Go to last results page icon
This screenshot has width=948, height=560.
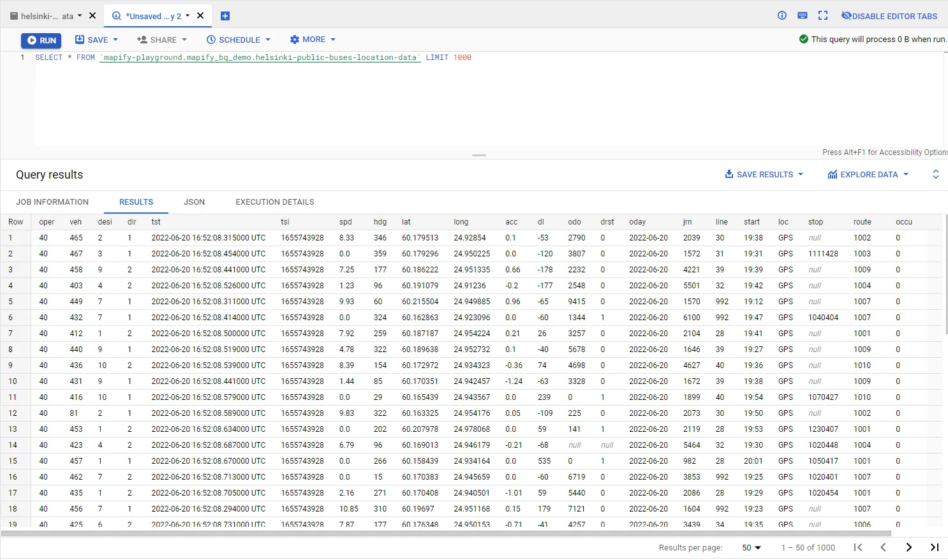[x=935, y=547]
